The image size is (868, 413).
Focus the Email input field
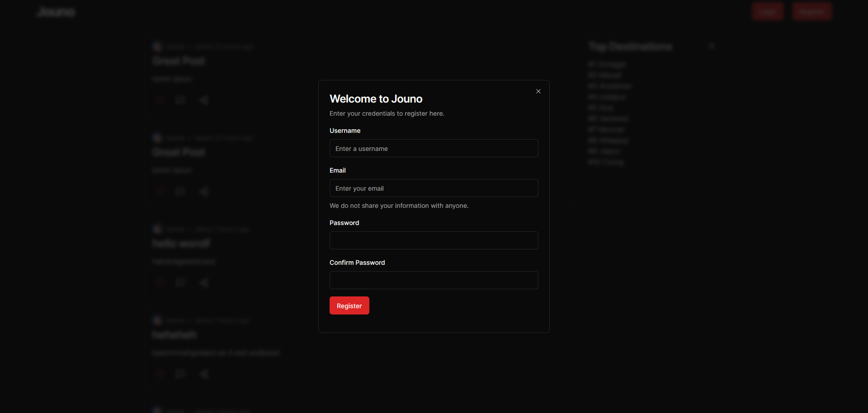434,188
